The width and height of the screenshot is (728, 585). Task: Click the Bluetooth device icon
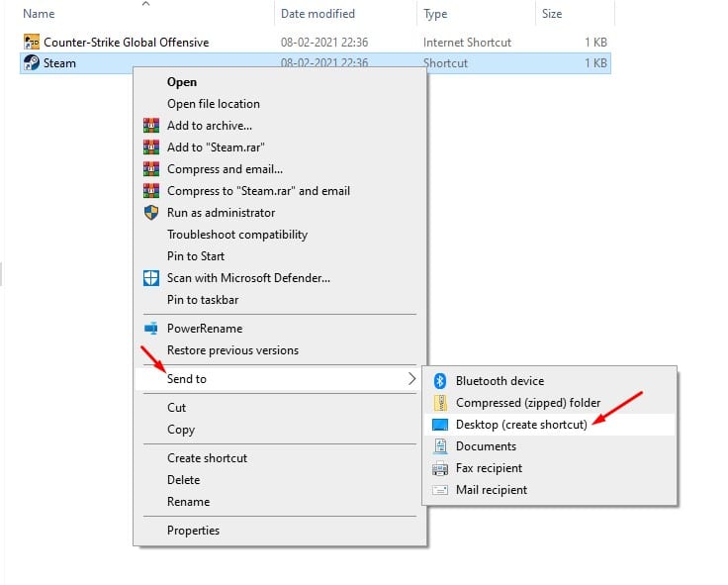pyautogui.click(x=440, y=381)
